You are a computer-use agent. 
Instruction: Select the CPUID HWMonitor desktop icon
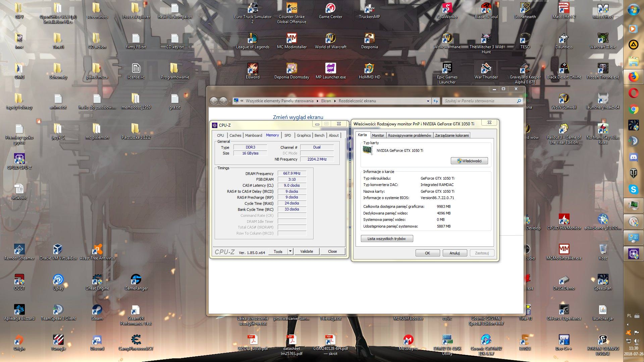[564, 222]
